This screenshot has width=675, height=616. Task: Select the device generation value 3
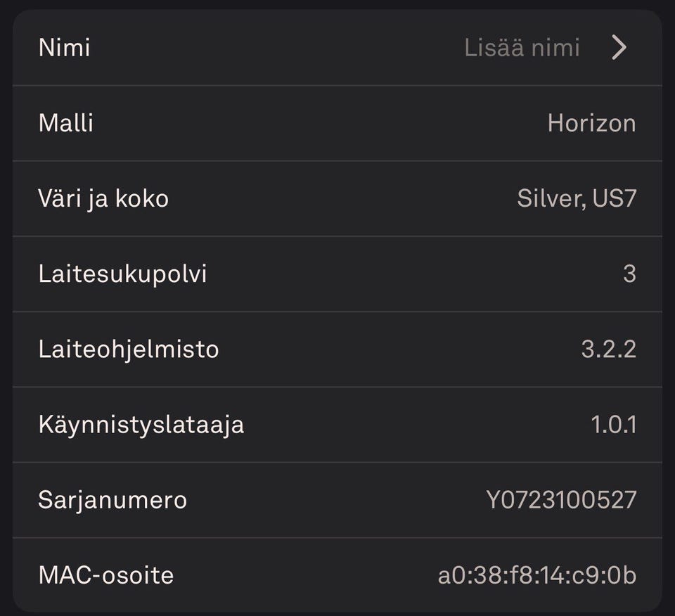click(629, 274)
